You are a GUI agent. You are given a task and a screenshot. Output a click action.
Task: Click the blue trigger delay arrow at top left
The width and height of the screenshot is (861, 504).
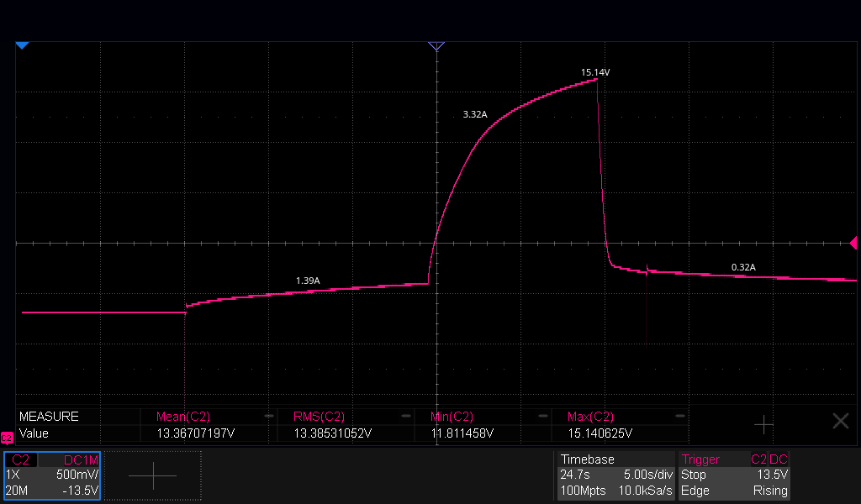(22, 45)
